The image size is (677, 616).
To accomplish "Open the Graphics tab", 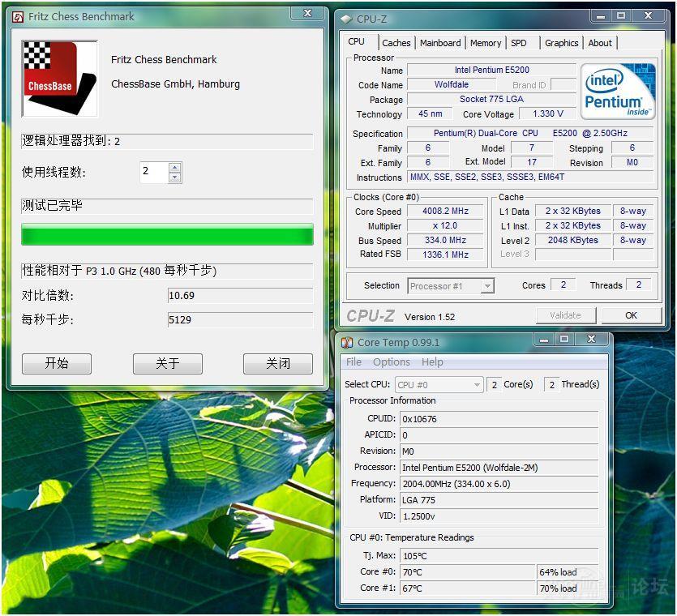I will tap(561, 43).
